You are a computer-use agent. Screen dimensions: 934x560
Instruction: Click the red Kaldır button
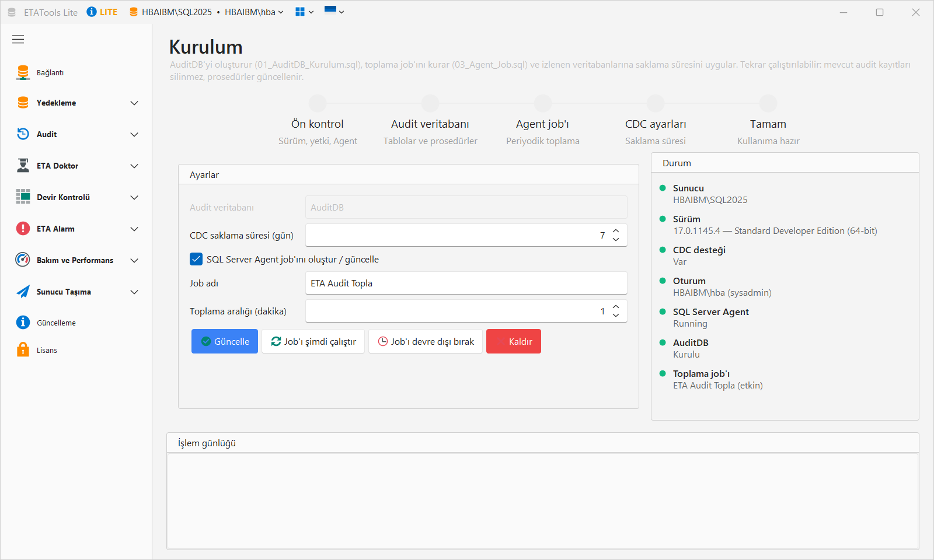click(514, 341)
